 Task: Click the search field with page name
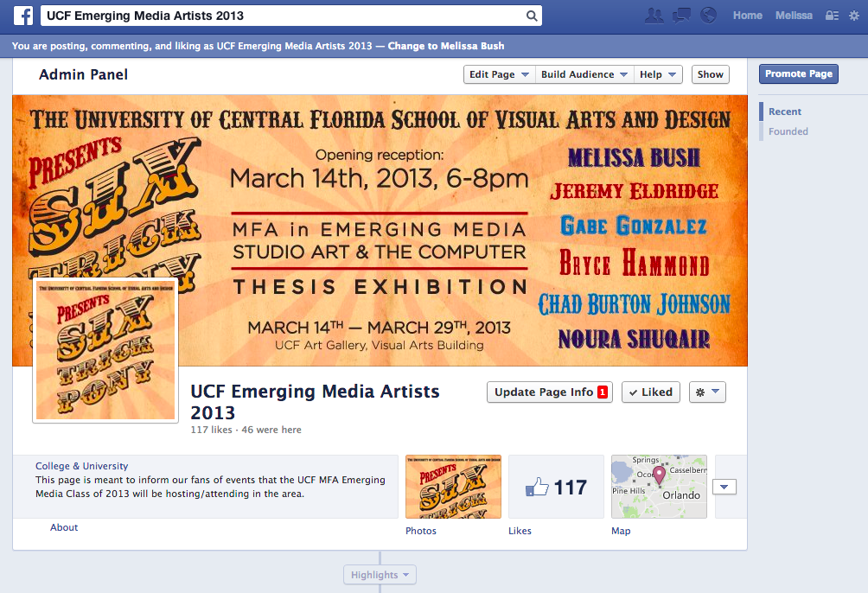pyautogui.click(x=291, y=16)
